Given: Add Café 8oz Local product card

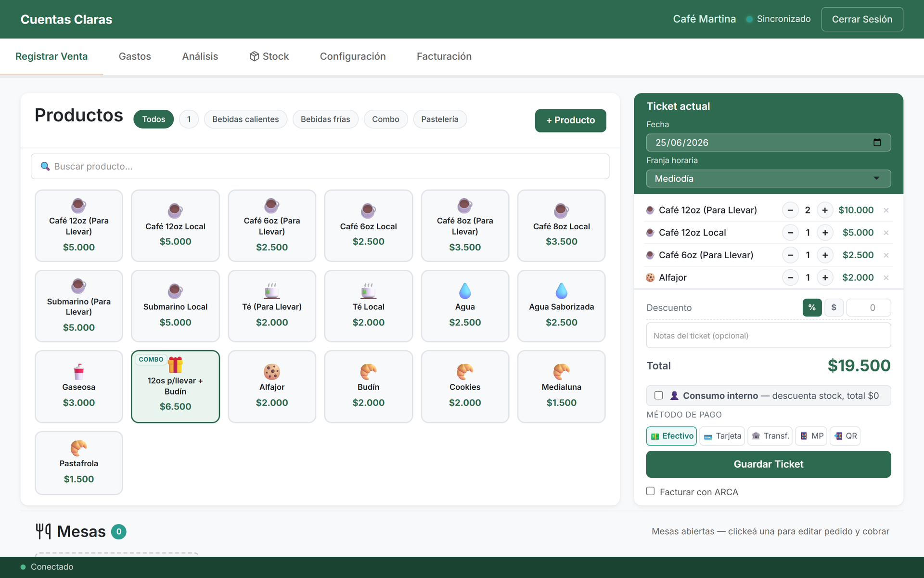Looking at the screenshot, I should (562, 225).
